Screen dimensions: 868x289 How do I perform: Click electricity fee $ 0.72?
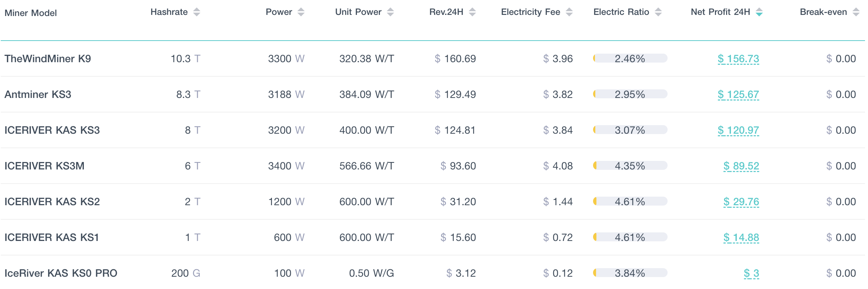pyautogui.click(x=558, y=238)
